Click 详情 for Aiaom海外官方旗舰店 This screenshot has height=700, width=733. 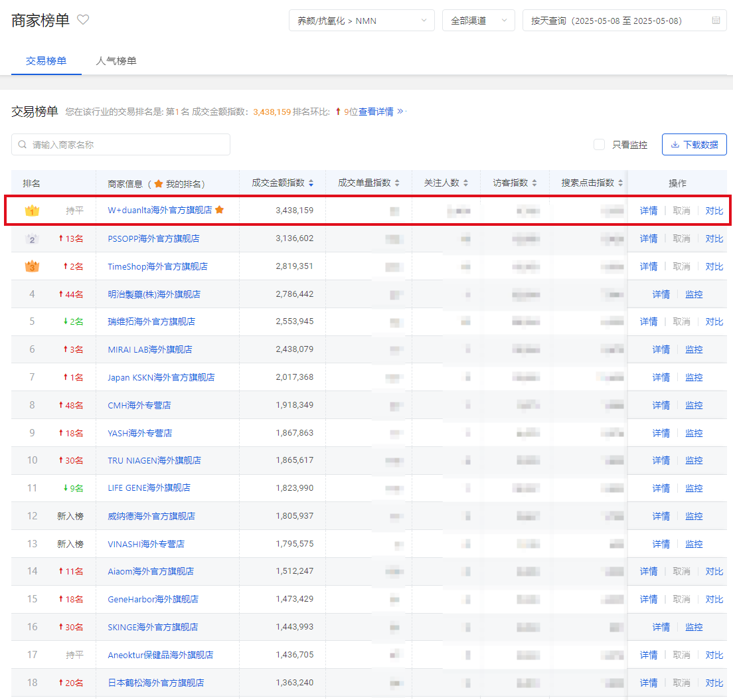(x=649, y=571)
